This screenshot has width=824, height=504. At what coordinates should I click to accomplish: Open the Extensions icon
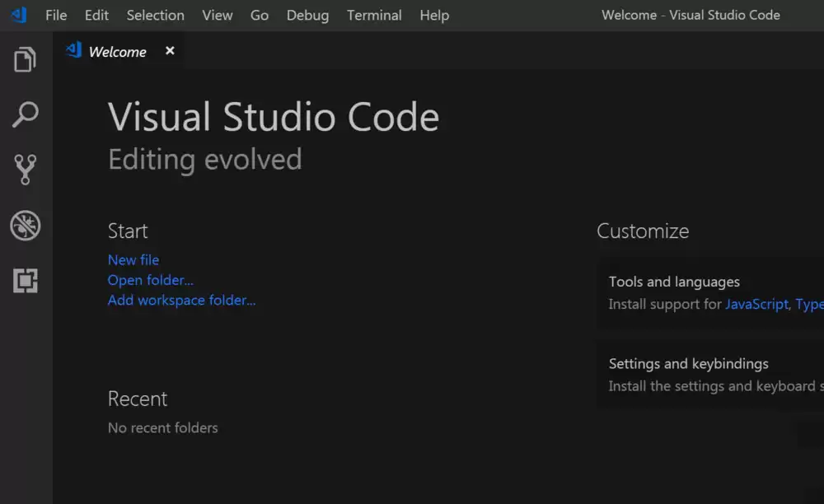(x=25, y=281)
